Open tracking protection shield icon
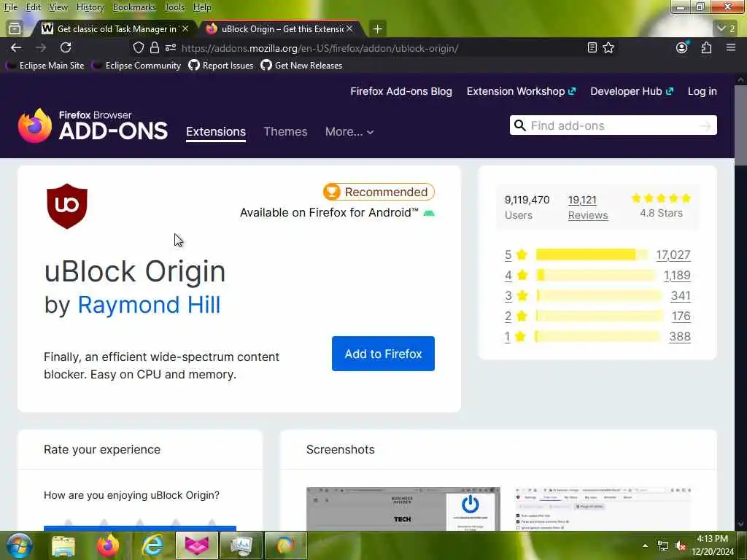Screen dimensions: 747x560 (138, 47)
